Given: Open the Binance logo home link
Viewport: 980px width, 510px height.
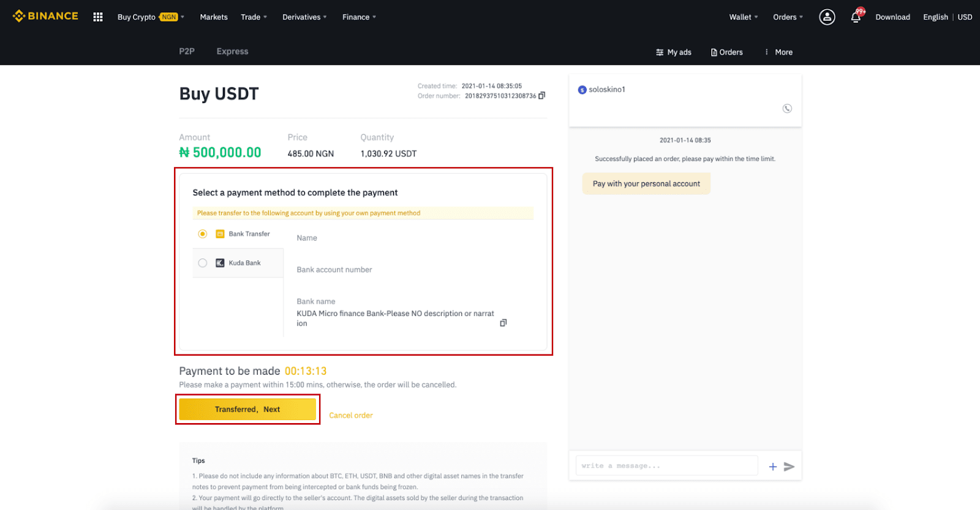Looking at the screenshot, I should pyautogui.click(x=45, y=16).
